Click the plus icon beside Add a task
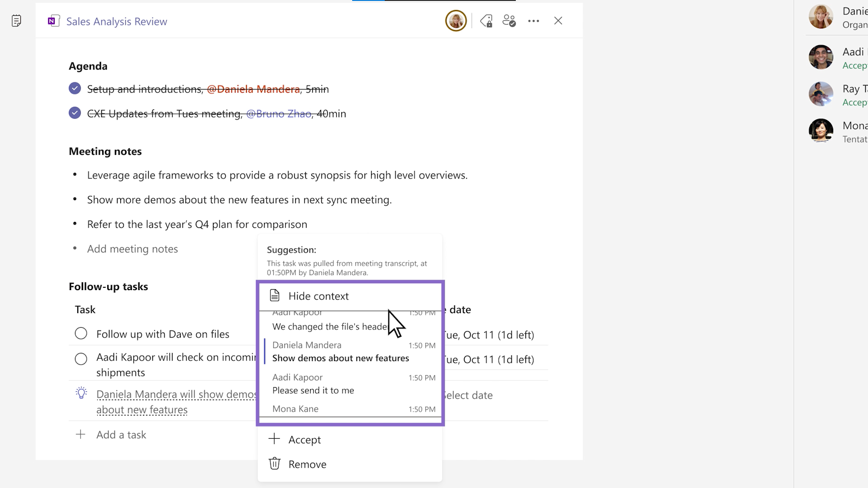This screenshot has height=488, width=868. [x=80, y=434]
